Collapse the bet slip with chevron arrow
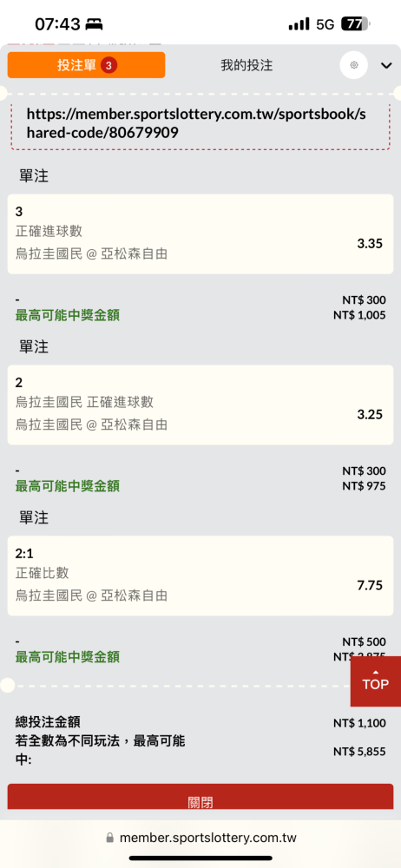The image size is (401, 868). click(386, 66)
